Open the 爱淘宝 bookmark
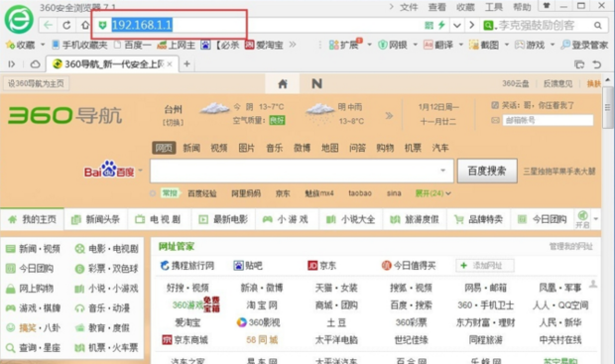 click(x=264, y=45)
